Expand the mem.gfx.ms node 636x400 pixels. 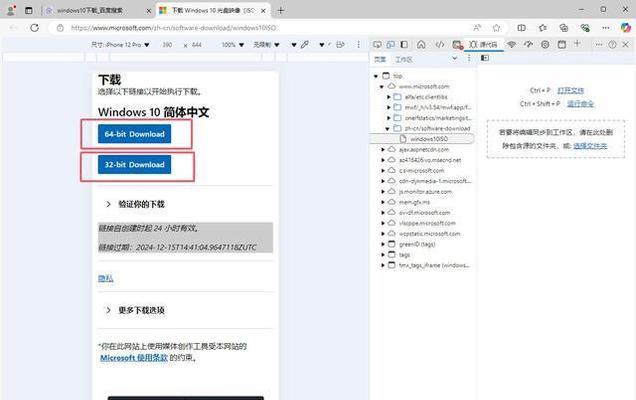382,202
